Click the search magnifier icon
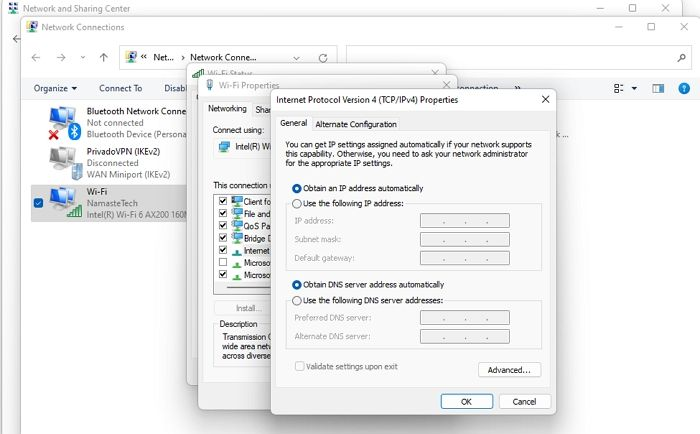This screenshot has height=434, width=700. 681,58
